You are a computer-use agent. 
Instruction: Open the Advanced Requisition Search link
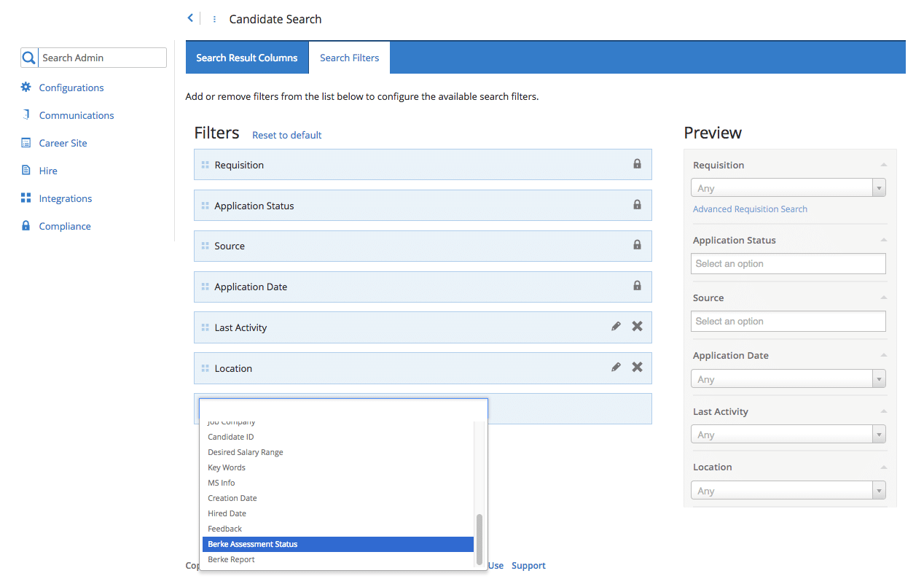[x=750, y=209]
